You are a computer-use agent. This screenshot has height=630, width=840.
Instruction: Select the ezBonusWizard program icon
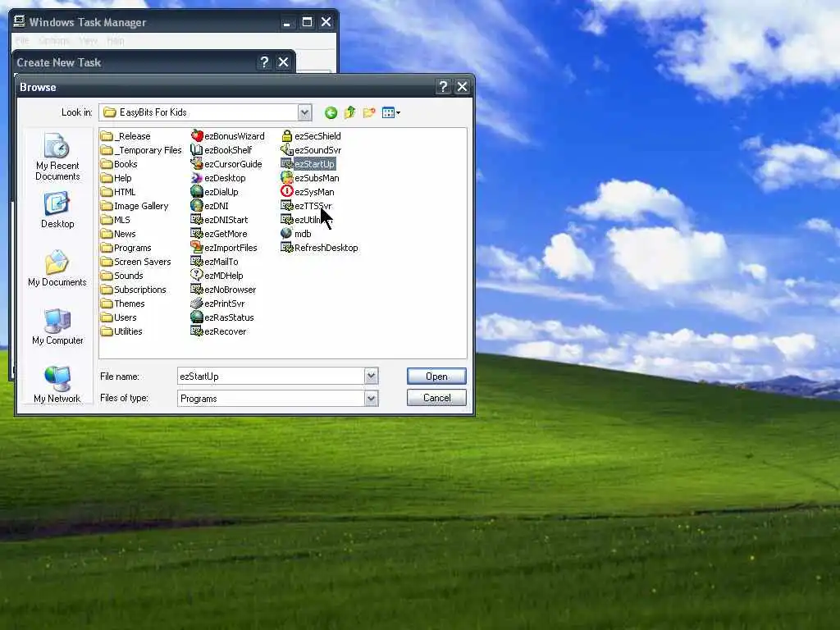(228, 136)
